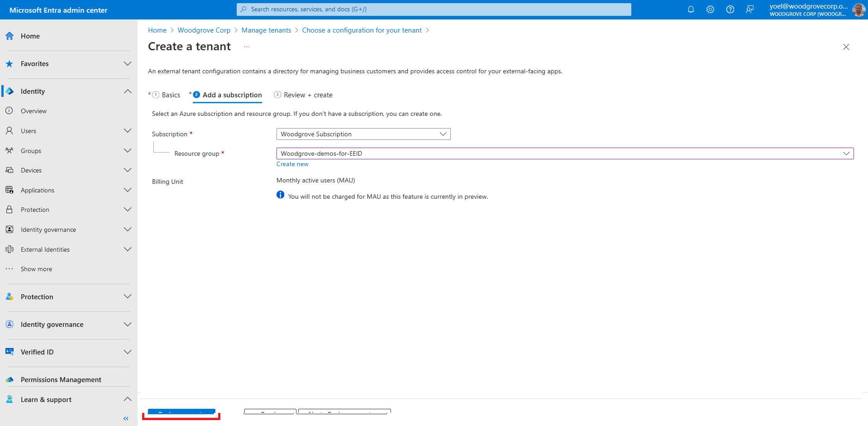Image resolution: width=868 pixels, height=426 pixels.
Task: Go to the Review + create tab
Action: 303,95
